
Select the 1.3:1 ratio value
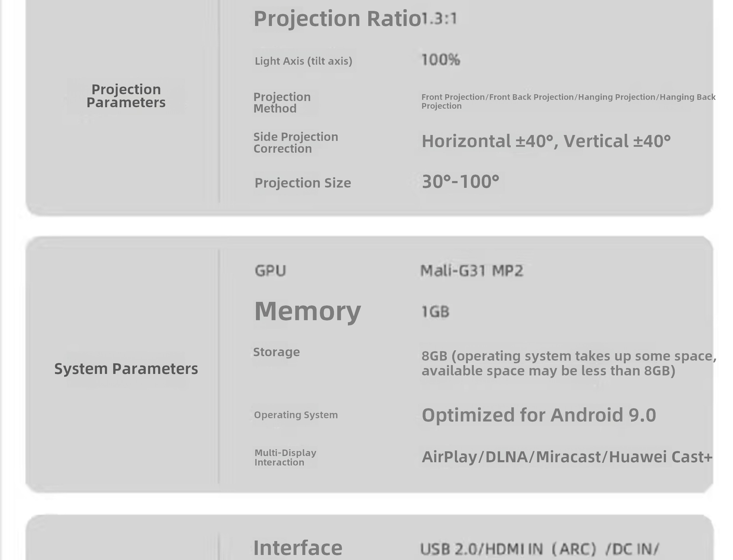[440, 19]
